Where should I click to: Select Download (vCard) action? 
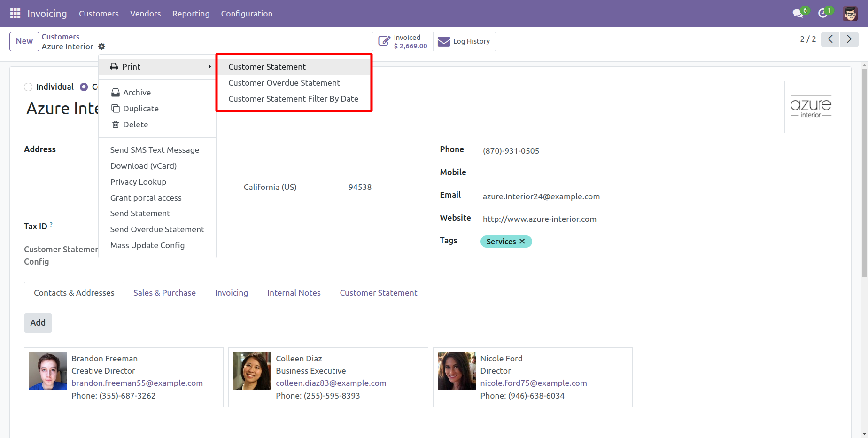click(157, 166)
